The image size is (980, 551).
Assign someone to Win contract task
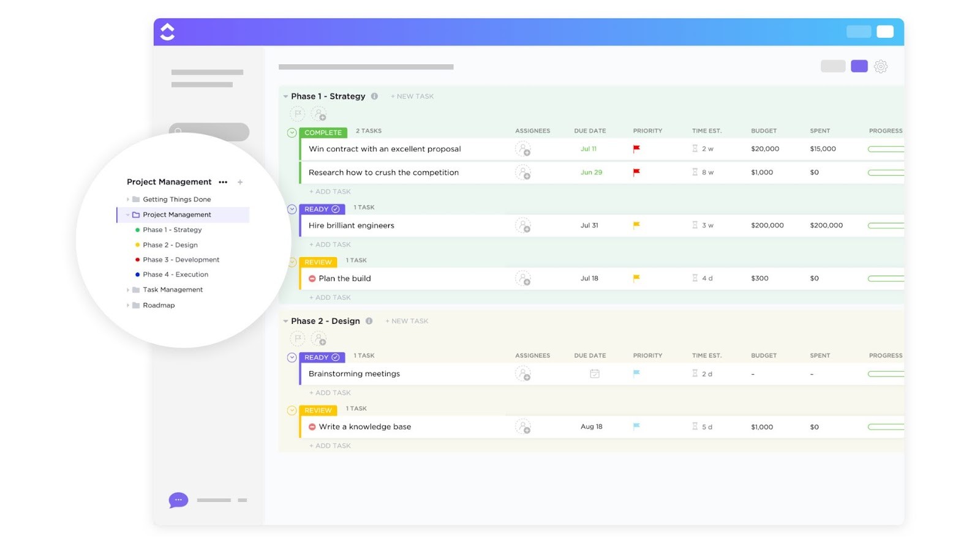tap(524, 149)
